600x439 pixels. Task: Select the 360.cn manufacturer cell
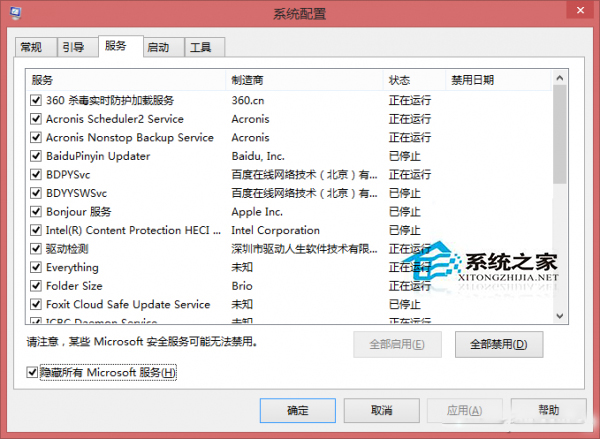click(248, 100)
